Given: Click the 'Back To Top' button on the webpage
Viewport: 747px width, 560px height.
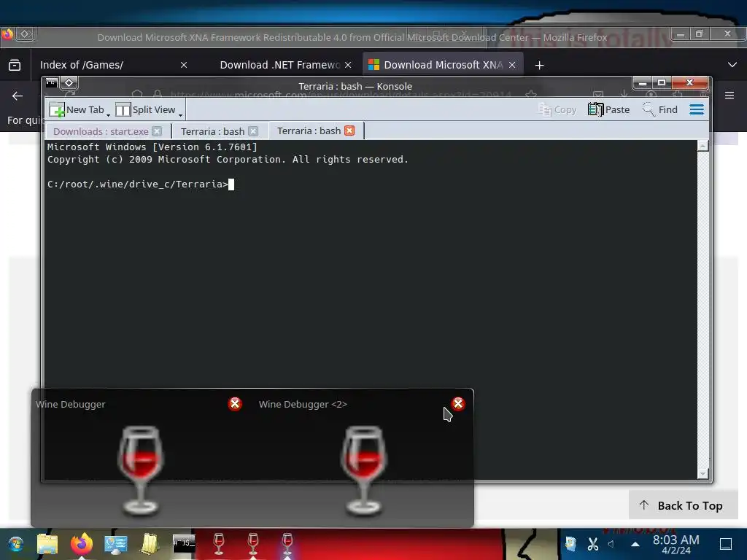Looking at the screenshot, I should (x=683, y=505).
